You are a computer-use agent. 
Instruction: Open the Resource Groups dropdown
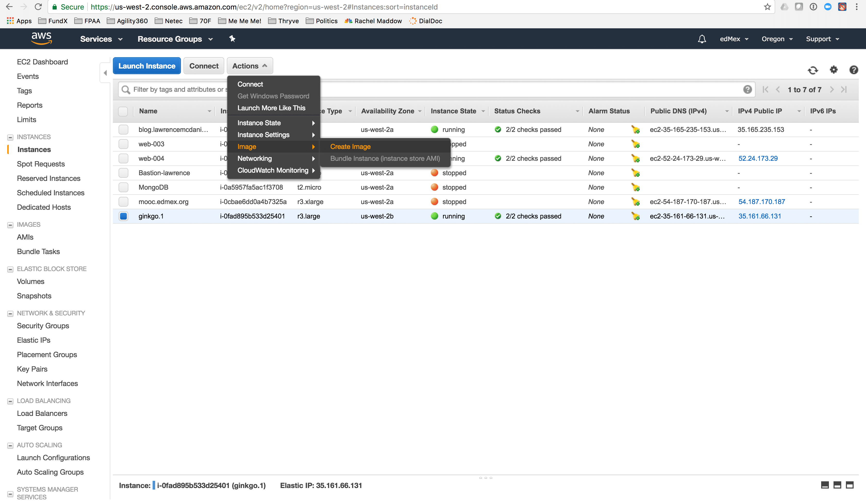tap(175, 39)
